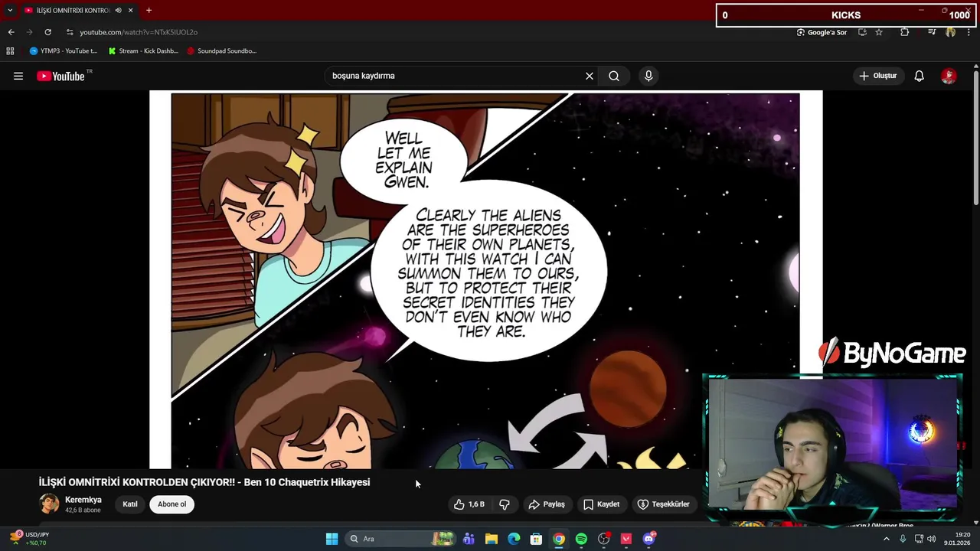Mute the tab via speaker icon

click(x=118, y=11)
